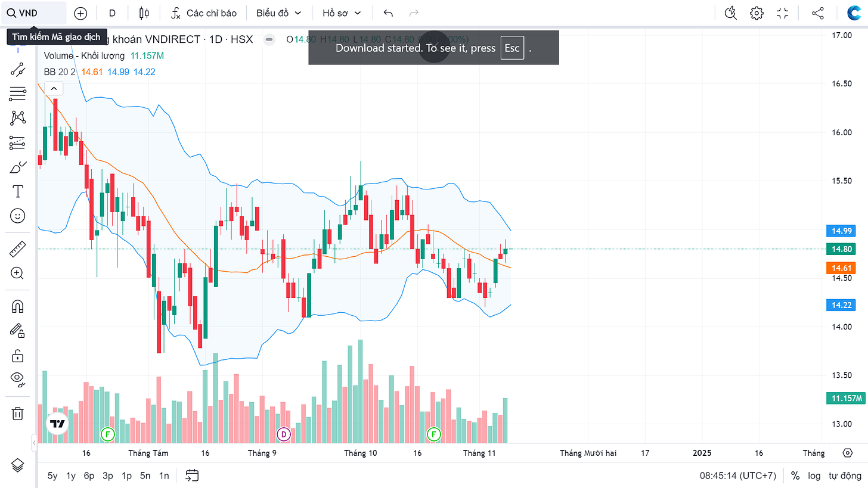Click the Esc key in download notification

512,48
